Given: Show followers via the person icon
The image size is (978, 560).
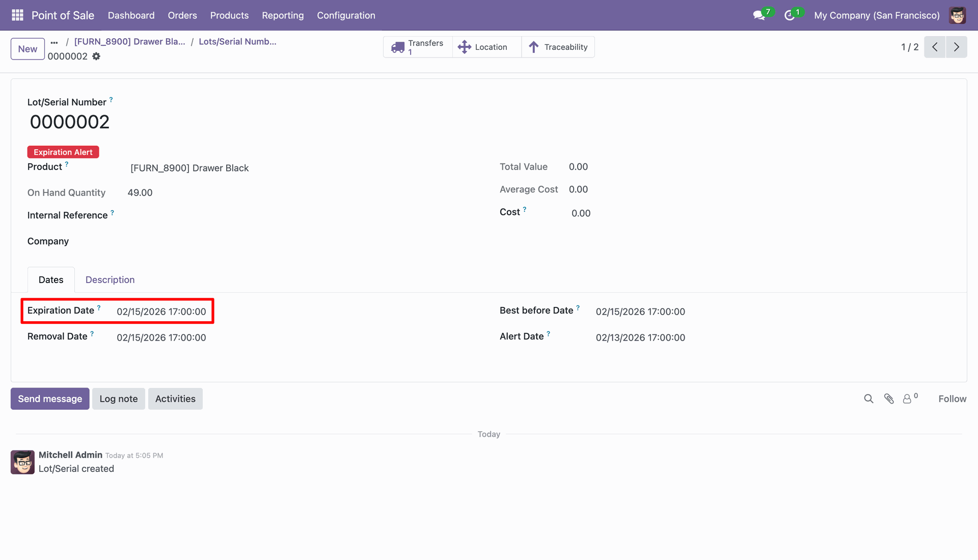Looking at the screenshot, I should 908,399.
